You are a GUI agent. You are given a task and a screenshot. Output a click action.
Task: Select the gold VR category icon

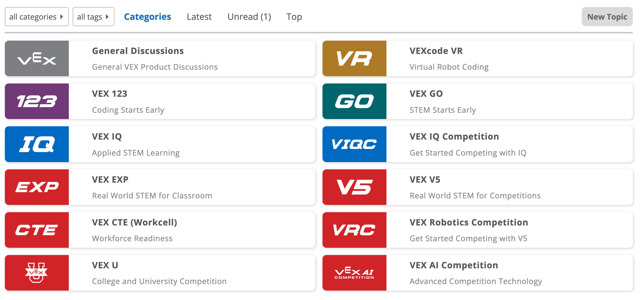tap(354, 58)
